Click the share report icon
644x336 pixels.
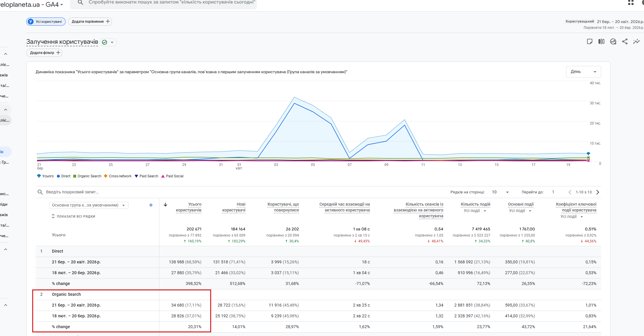[x=625, y=41]
